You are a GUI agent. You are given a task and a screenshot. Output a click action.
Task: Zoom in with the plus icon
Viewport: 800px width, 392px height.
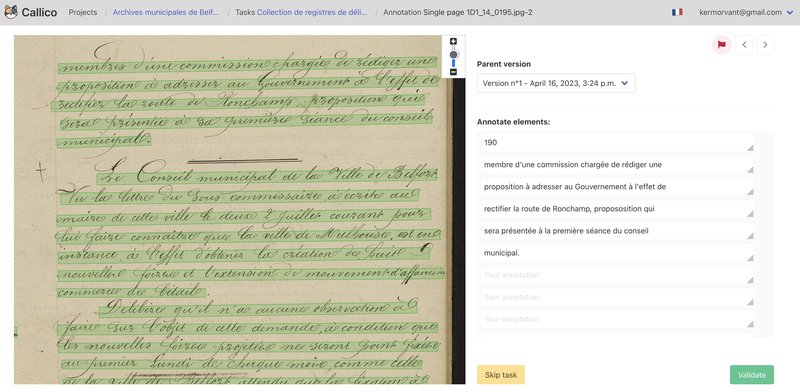[453, 42]
